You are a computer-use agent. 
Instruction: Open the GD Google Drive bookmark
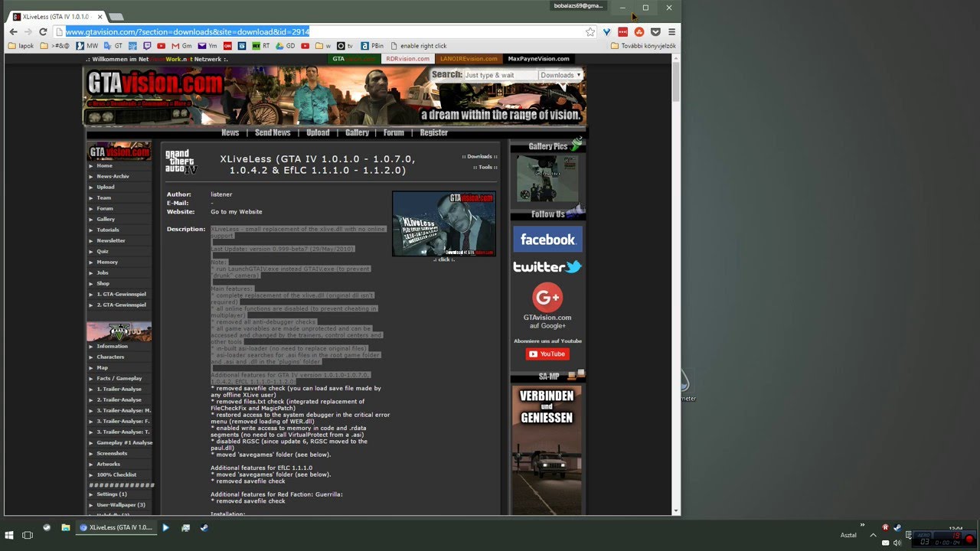[286, 46]
